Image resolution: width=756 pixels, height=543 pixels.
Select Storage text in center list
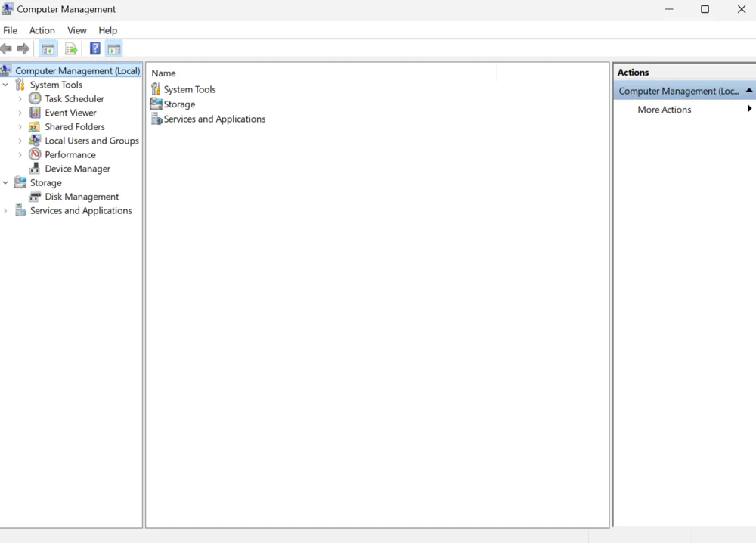click(x=179, y=104)
